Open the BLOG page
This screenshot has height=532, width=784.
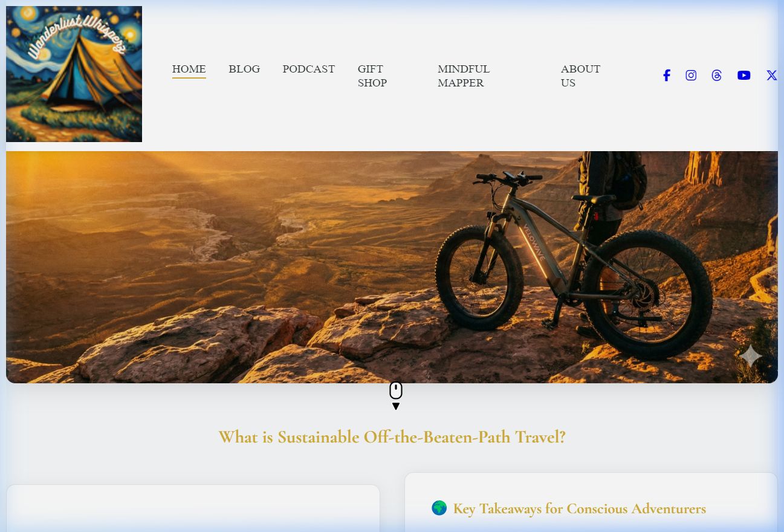click(x=244, y=69)
